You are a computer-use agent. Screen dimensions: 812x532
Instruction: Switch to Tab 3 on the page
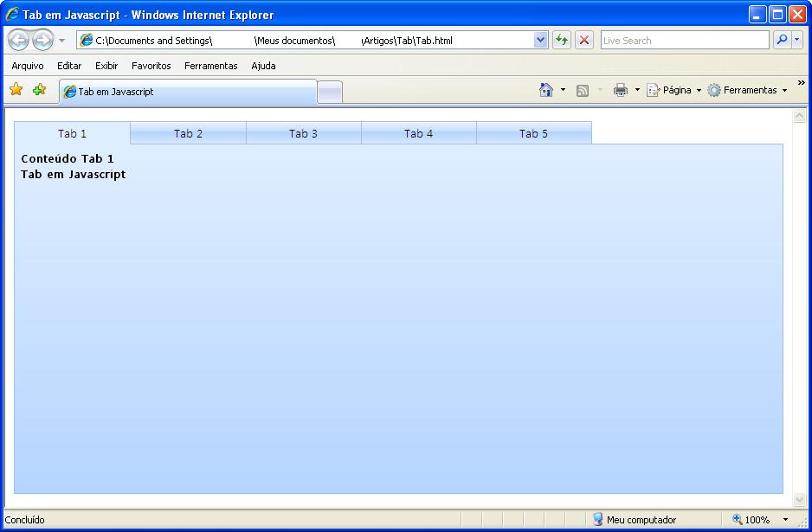point(303,132)
